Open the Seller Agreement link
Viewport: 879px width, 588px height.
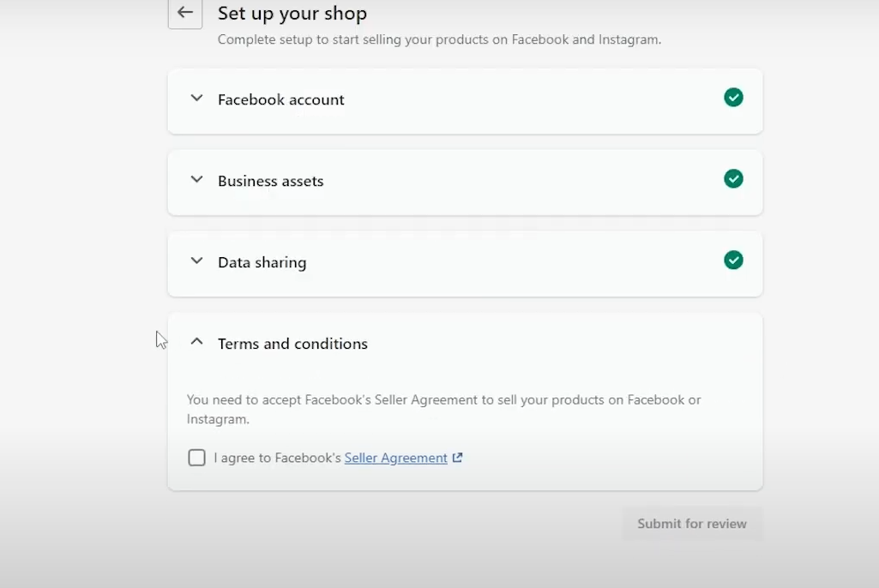pyautogui.click(x=395, y=458)
